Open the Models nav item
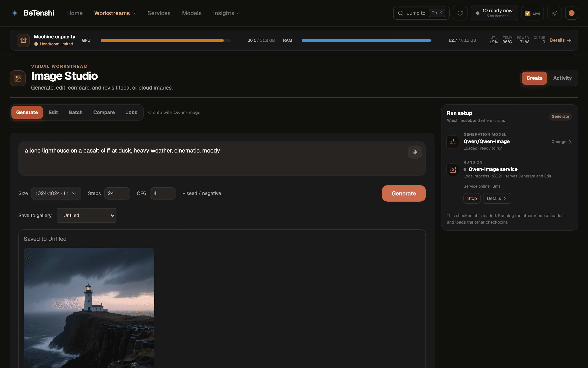The image size is (588, 368). coord(192,13)
